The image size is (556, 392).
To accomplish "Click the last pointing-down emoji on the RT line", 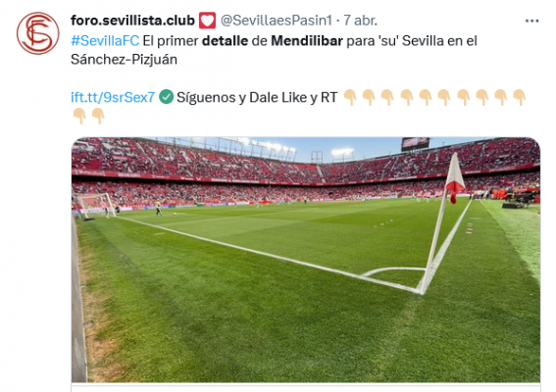I will tap(520, 97).
